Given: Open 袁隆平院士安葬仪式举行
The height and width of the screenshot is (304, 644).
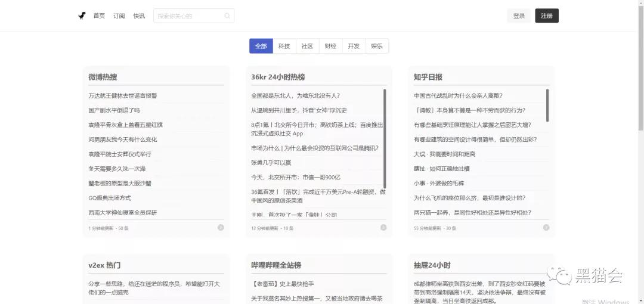Looking at the screenshot, I should (120, 154).
